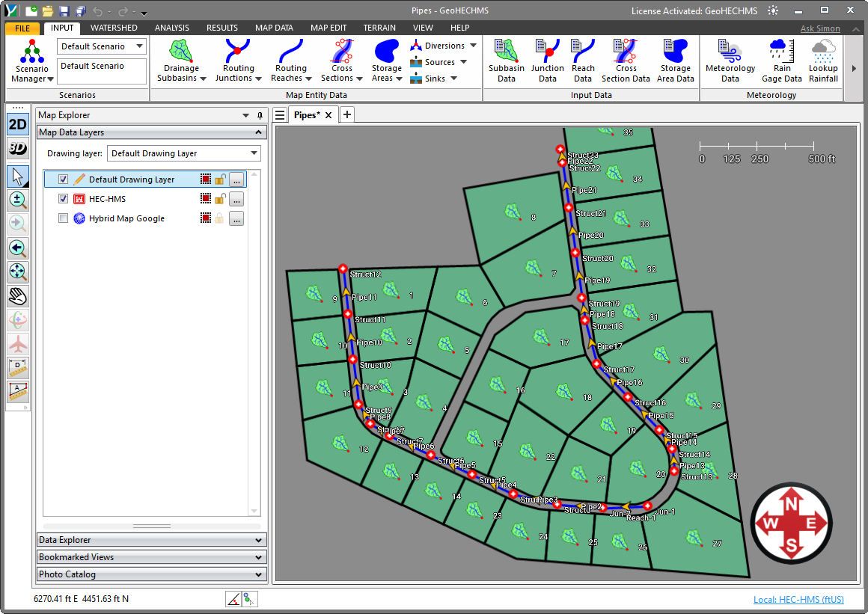This screenshot has height=614, width=868.
Task: Switch to the 3D view mode
Action: point(16,148)
